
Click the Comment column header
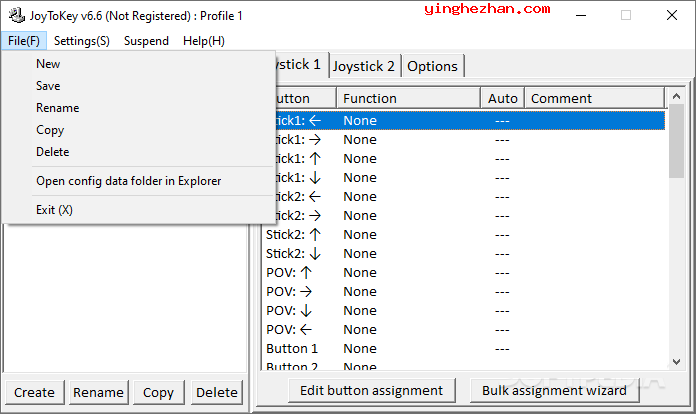point(594,98)
